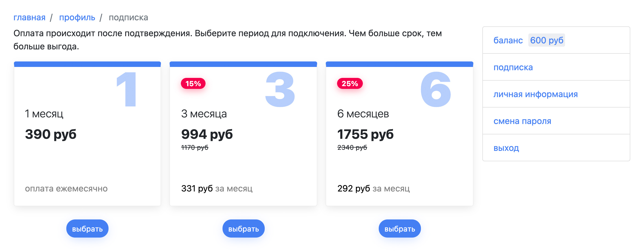Screen dimensions: 644x251
Task: Click the large number 1 graphic
Action: tap(127, 89)
